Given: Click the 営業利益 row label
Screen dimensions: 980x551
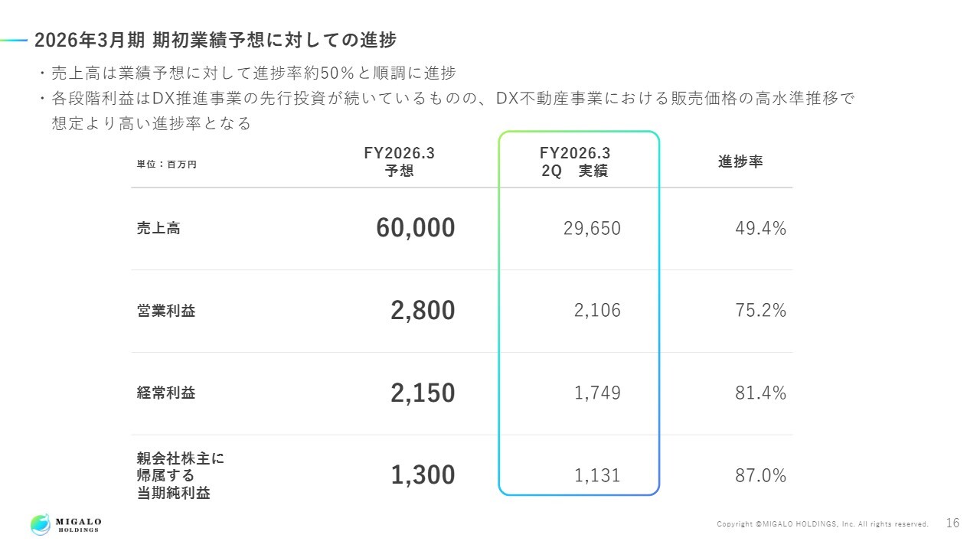Looking at the screenshot, I should 166,311.
